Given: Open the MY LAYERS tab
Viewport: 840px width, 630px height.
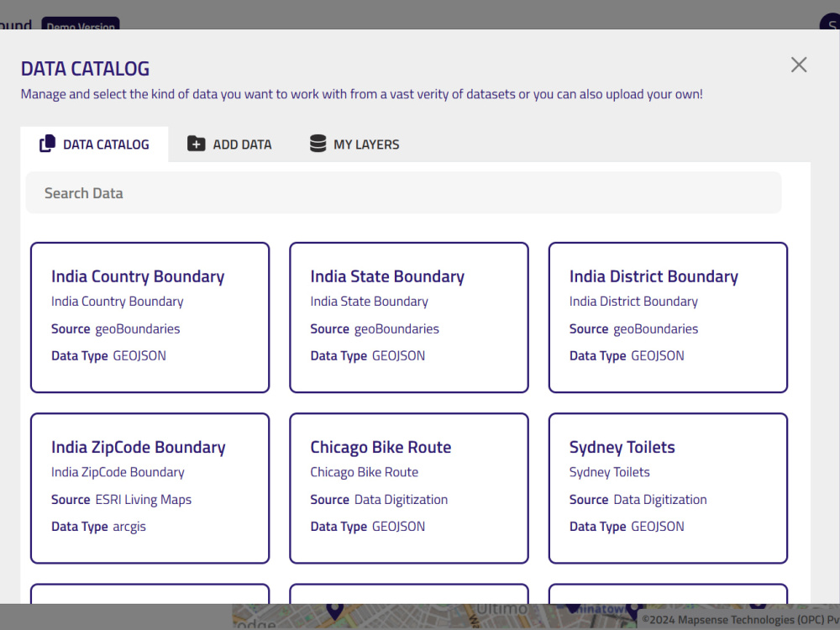Looking at the screenshot, I should (x=354, y=144).
